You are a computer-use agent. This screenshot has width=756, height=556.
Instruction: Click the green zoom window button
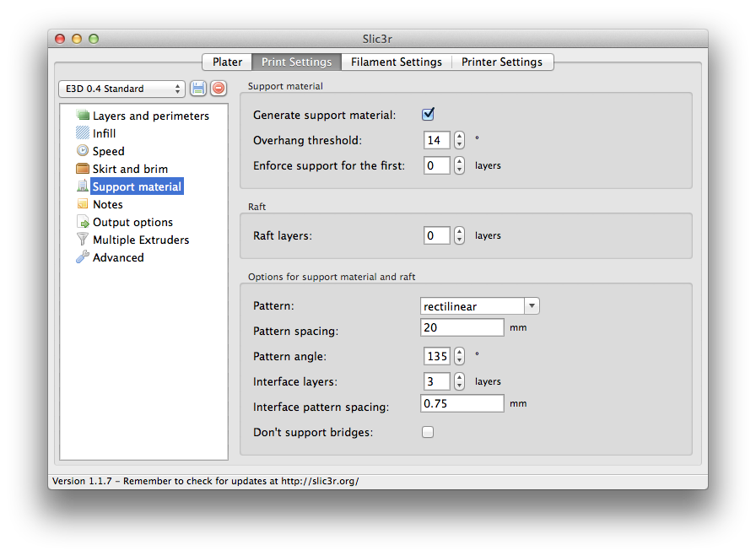[x=94, y=39]
